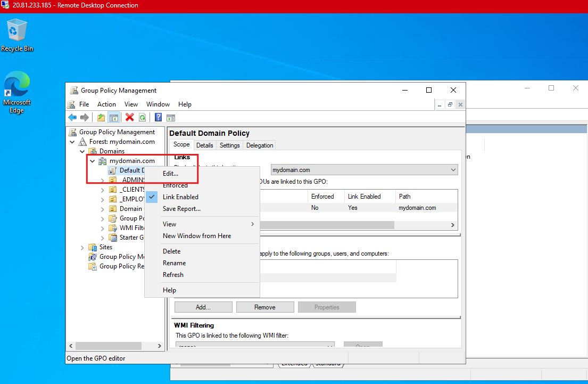Open the Action menu
This screenshot has height=384, width=588.
click(106, 104)
